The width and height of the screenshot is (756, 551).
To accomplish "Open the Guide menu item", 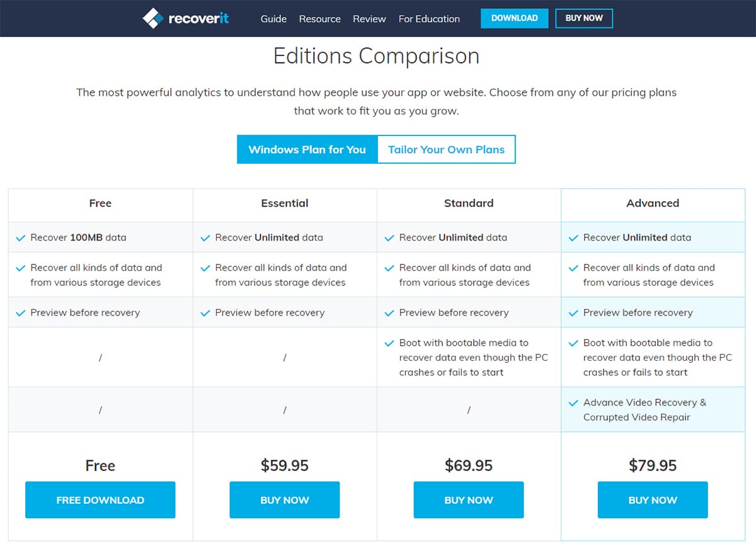I will (273, 19).
